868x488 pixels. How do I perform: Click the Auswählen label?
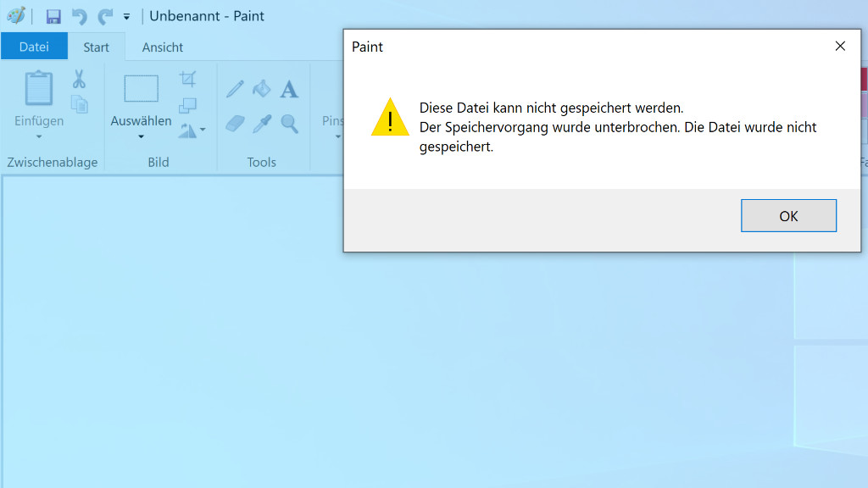(x=142, y=120)
